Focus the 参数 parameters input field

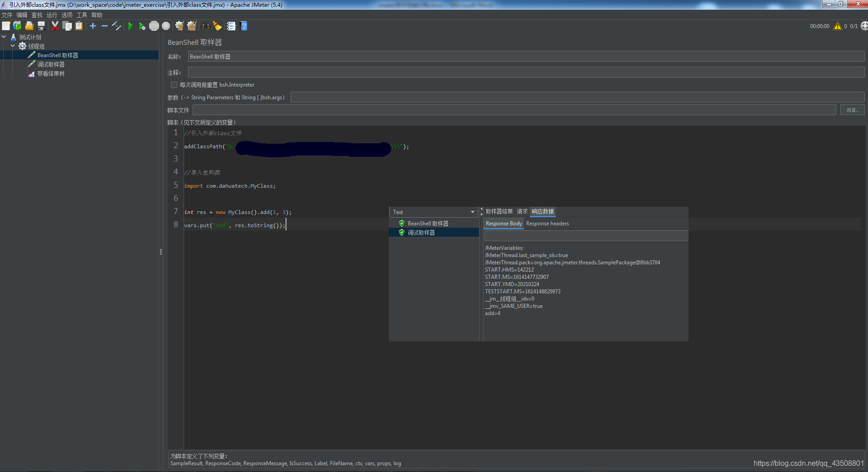point(577,97)
